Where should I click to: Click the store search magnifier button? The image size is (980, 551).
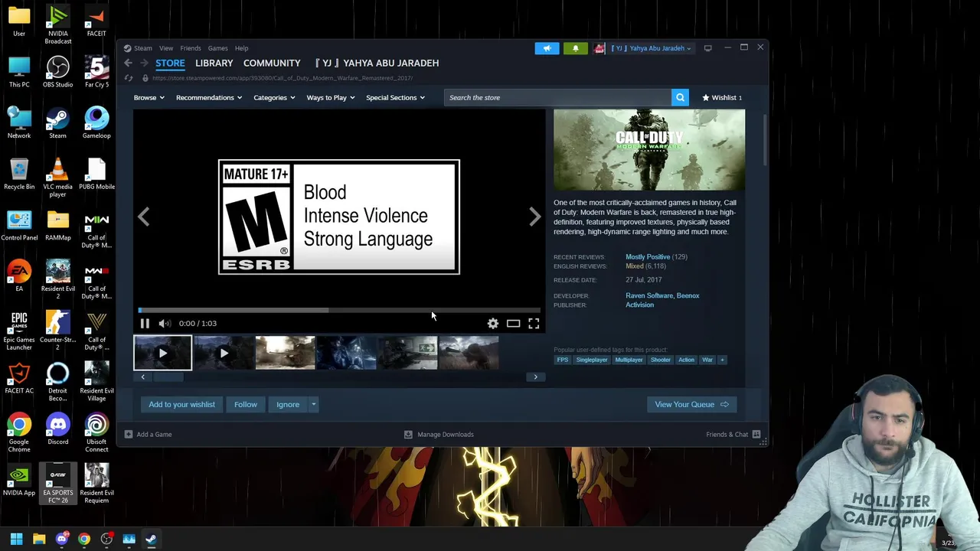click(680, 97)
